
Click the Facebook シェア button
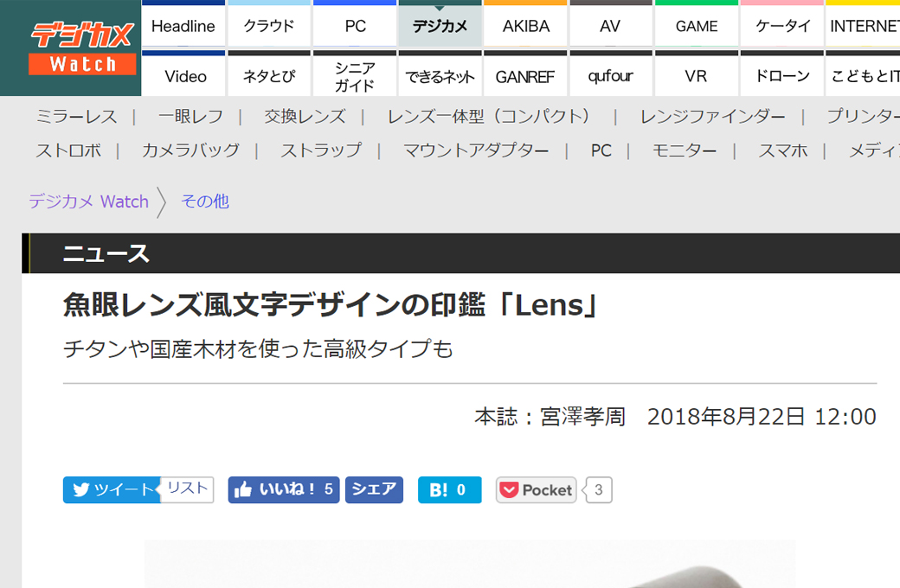pos(374,490)
